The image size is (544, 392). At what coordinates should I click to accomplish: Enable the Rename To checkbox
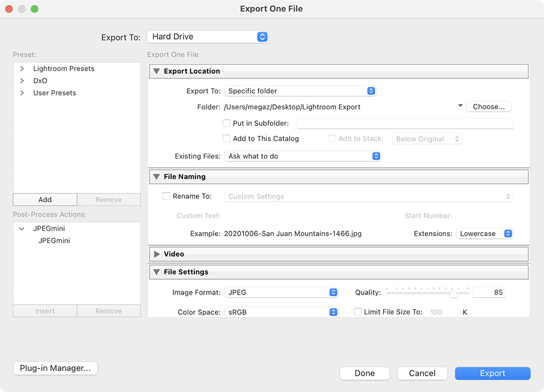(167, 196)
